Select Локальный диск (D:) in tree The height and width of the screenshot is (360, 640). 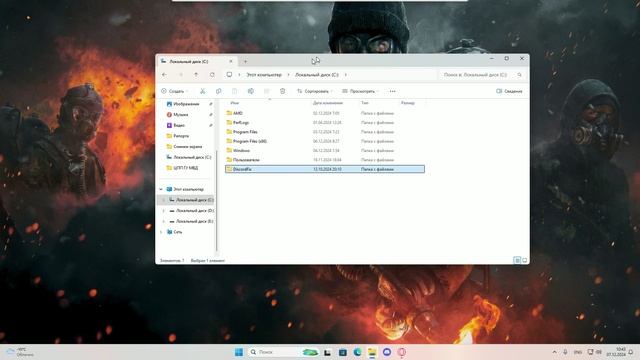(194, 211)
